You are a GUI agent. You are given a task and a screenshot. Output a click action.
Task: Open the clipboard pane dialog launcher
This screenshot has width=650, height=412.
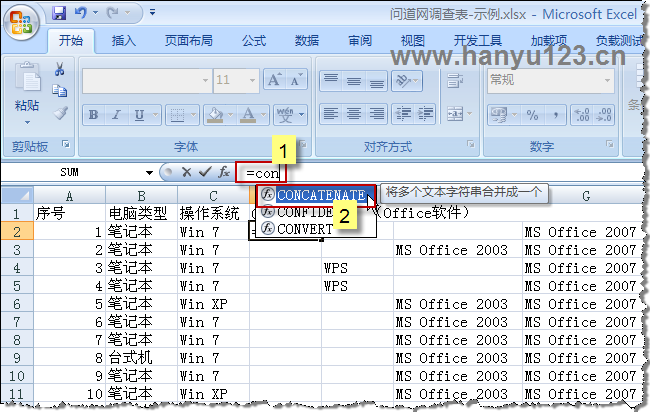(x=65, y=144)
